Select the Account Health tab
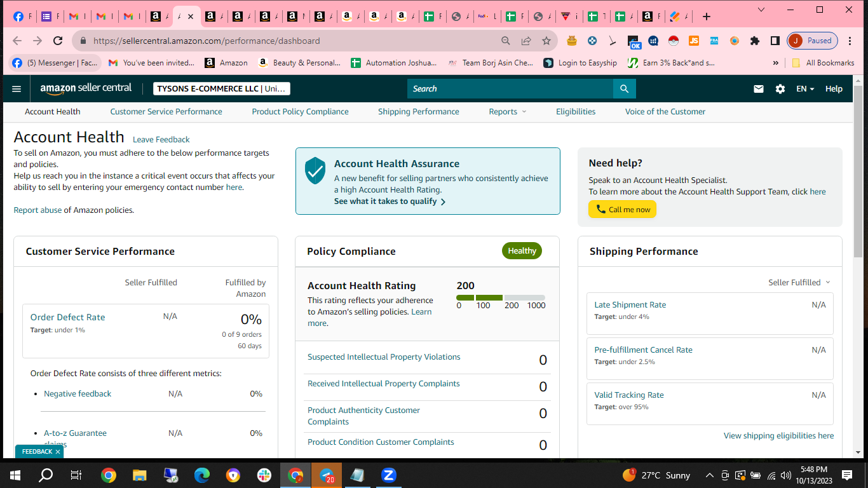The height and width of the screenshot is (488, 868). (x=53, y=112)
